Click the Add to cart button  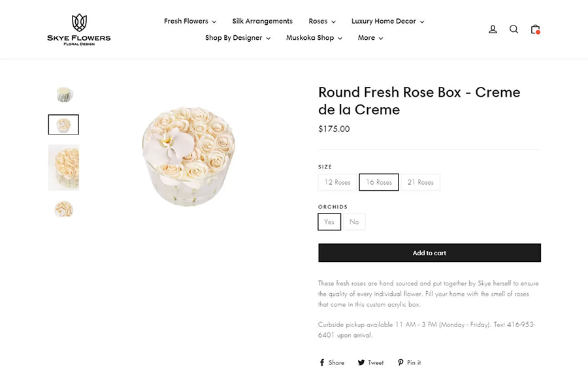pos(429,253)
